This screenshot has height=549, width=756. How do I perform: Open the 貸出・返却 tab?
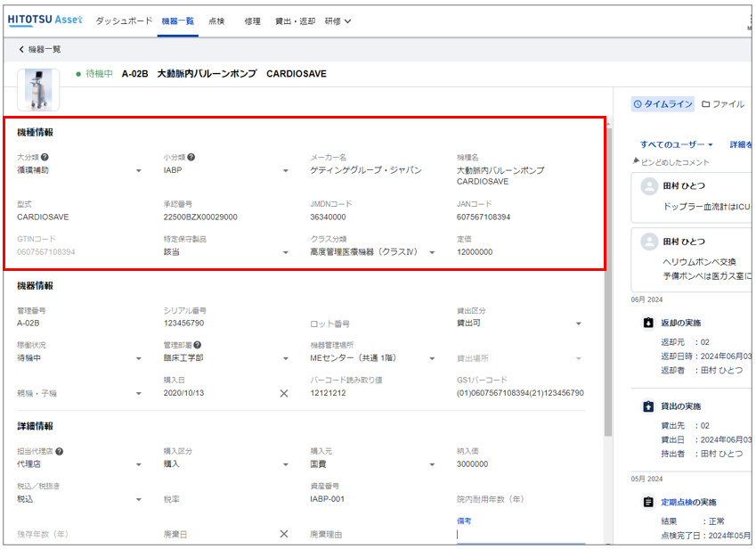295,20
